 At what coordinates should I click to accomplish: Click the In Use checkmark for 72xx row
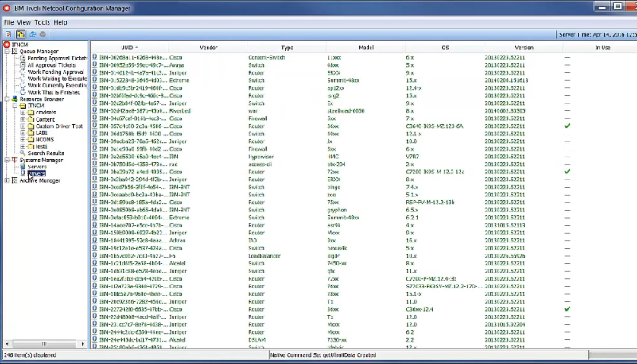pos(567,172)
